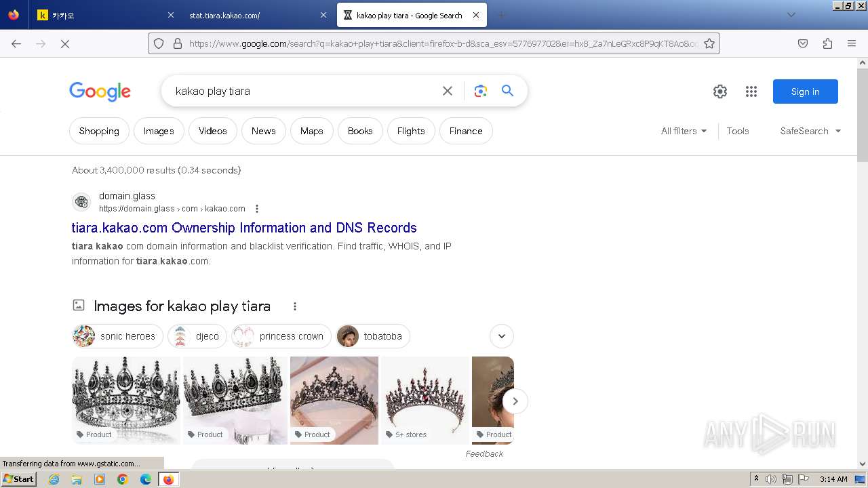This screenshot has width=868, height=488.
Task: Click the Windows Start button
Action: (18, 479)
